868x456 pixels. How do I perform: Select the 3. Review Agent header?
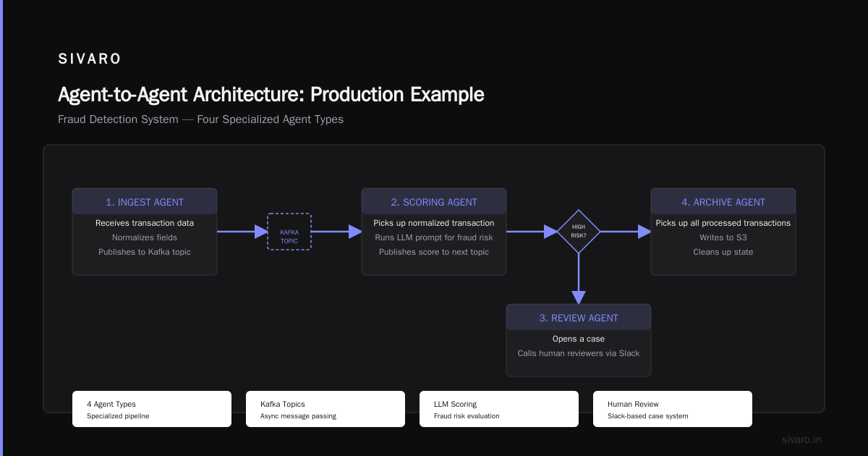pos(579,318)
